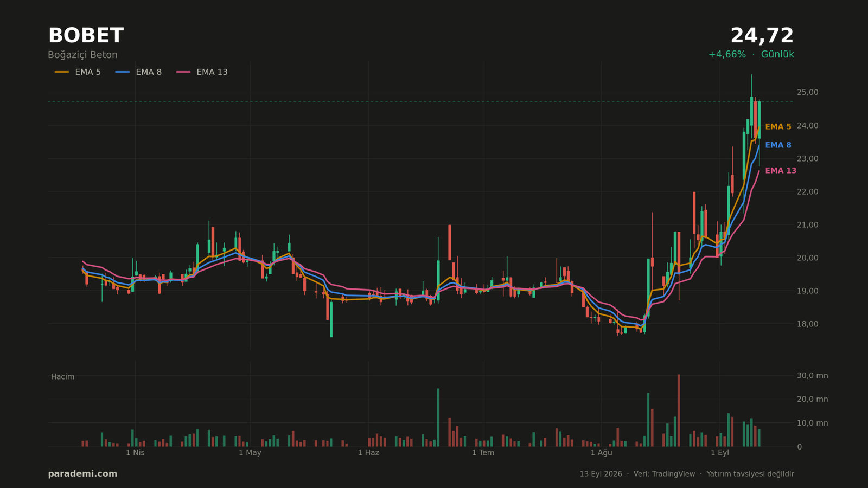Click the 20,00 price axis label
Screen dimensions: 868x488
point(807,258)
